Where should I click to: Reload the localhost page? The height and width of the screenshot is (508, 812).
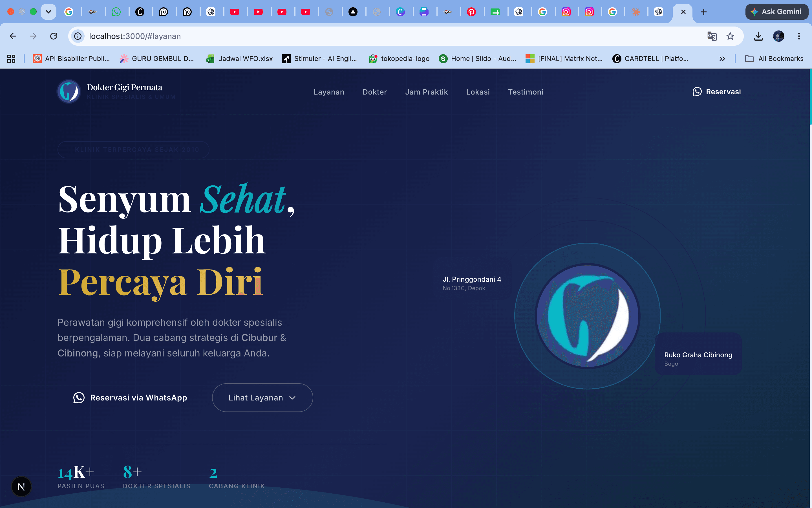tap(54, 36)
